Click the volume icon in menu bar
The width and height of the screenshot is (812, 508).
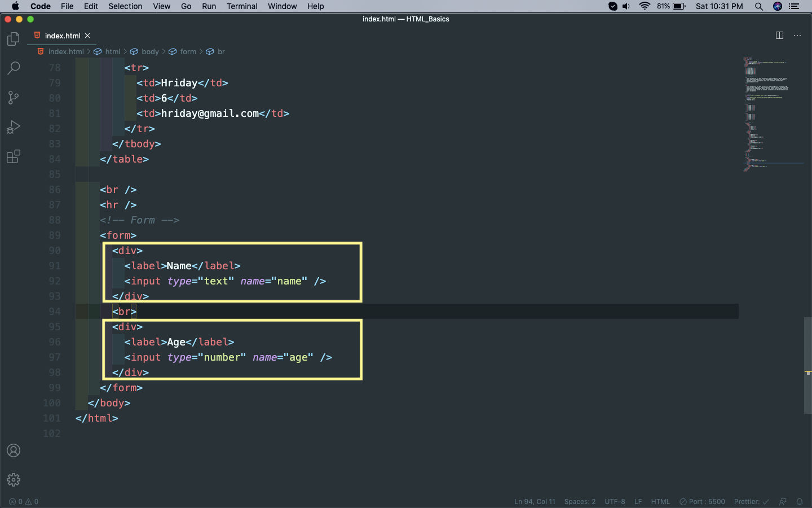[x=626, y=6]
